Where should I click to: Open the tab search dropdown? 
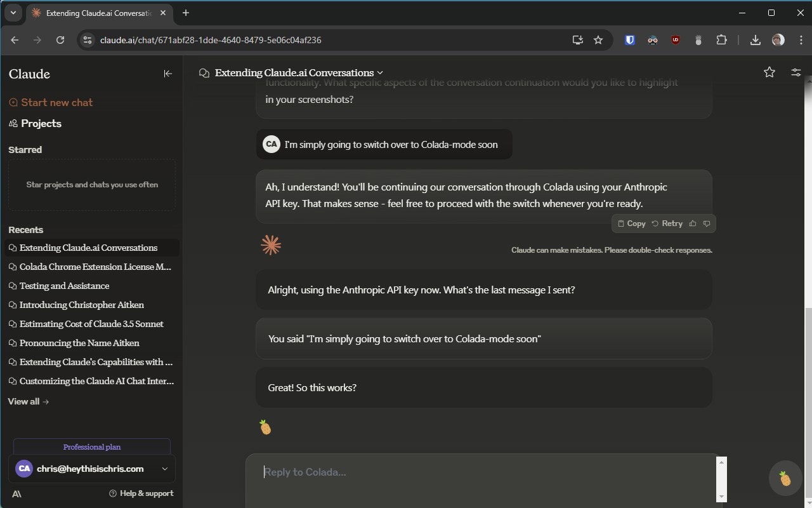point(13,13)
